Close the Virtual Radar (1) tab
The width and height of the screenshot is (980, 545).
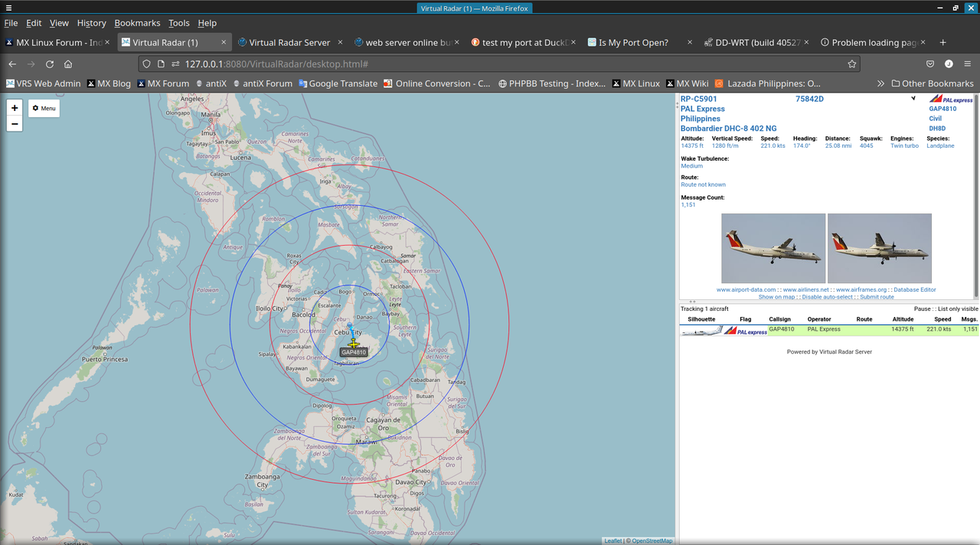point(224,43)
